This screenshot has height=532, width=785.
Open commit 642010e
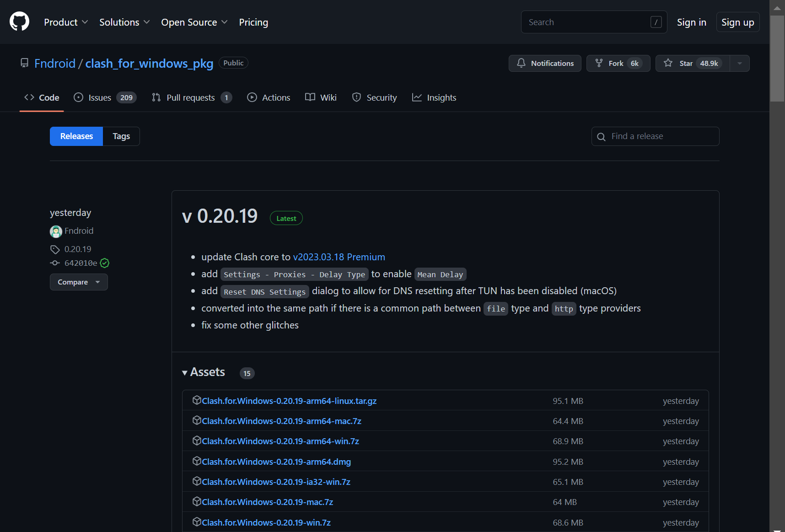pos(81,263)
